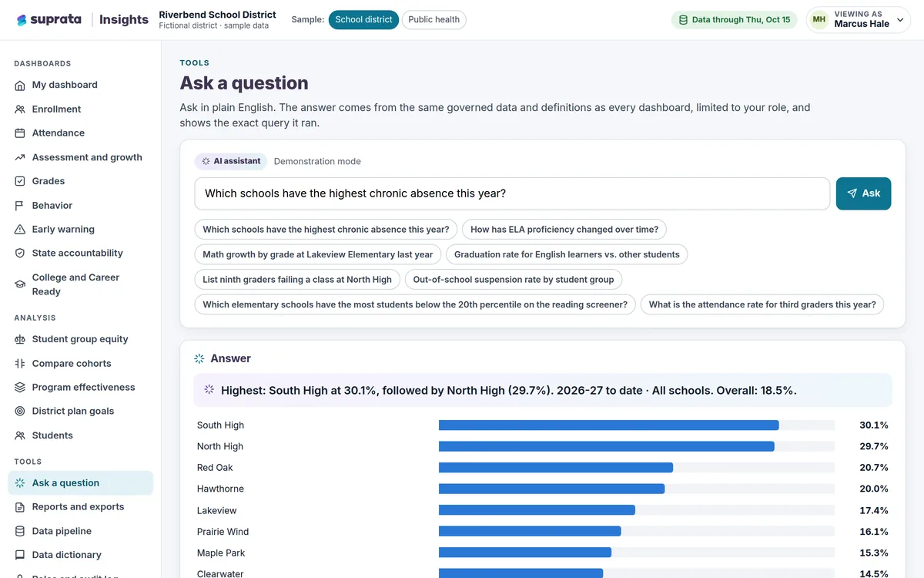The height and width of the screenshot is (578, 924).
Task: Click the Behavior flag icon
Action: coord(20,206)
